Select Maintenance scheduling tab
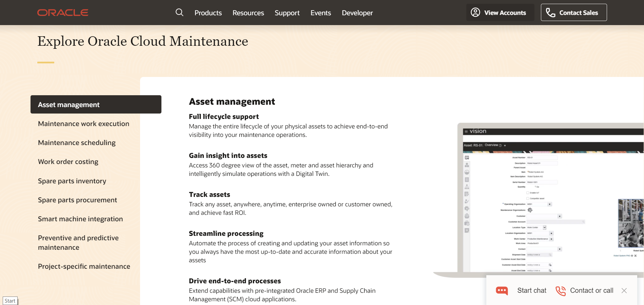 [x=77, y=143]
